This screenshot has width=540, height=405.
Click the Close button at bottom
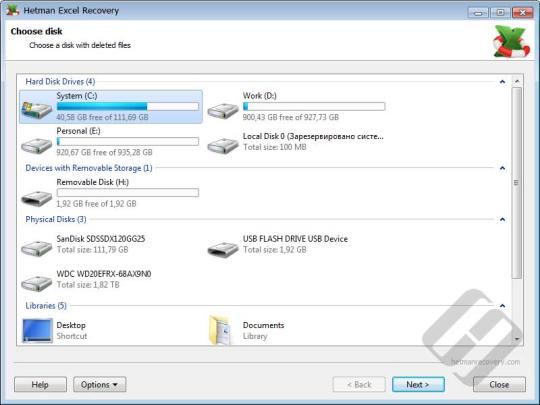point(499,384)
